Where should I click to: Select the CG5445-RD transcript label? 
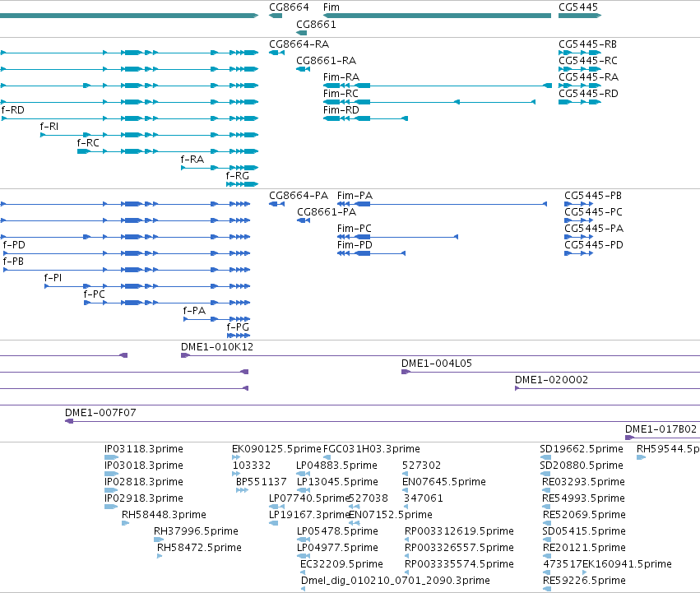(588, 94)
